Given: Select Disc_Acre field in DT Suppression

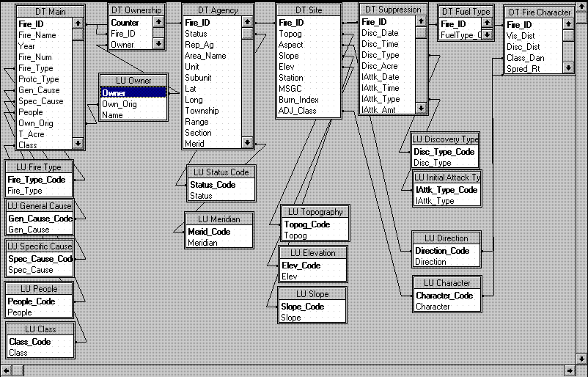Looking at the screenshot, I should [x=380, y=66].
